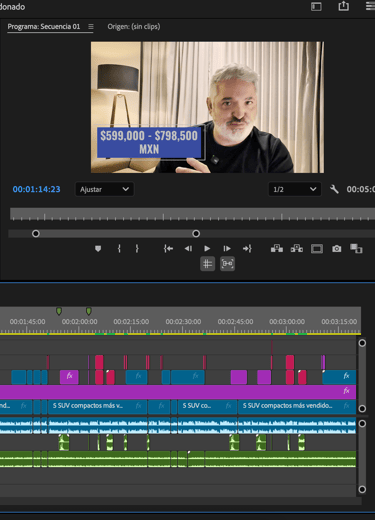
Task: Toggle the bracketed view button beside the grid
Action: click(227, 264)
